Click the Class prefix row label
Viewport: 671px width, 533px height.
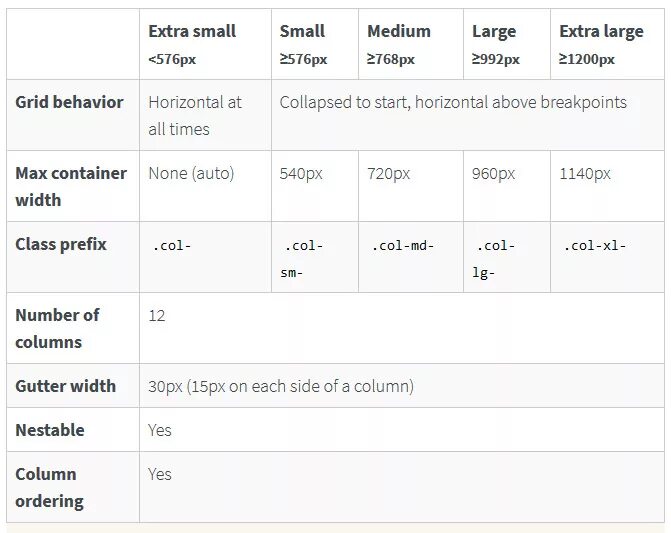click(x=61, y=244)
